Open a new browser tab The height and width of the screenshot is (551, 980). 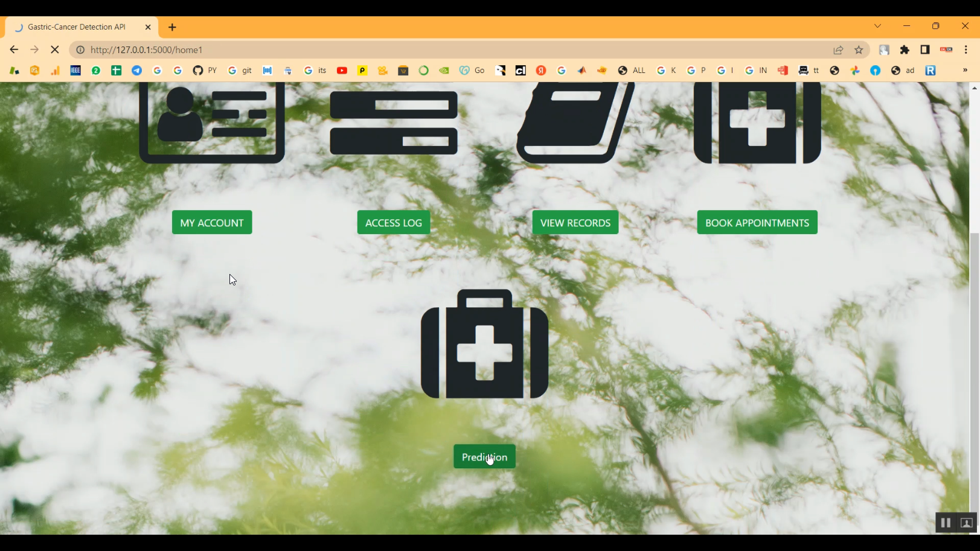coord(172,27)
